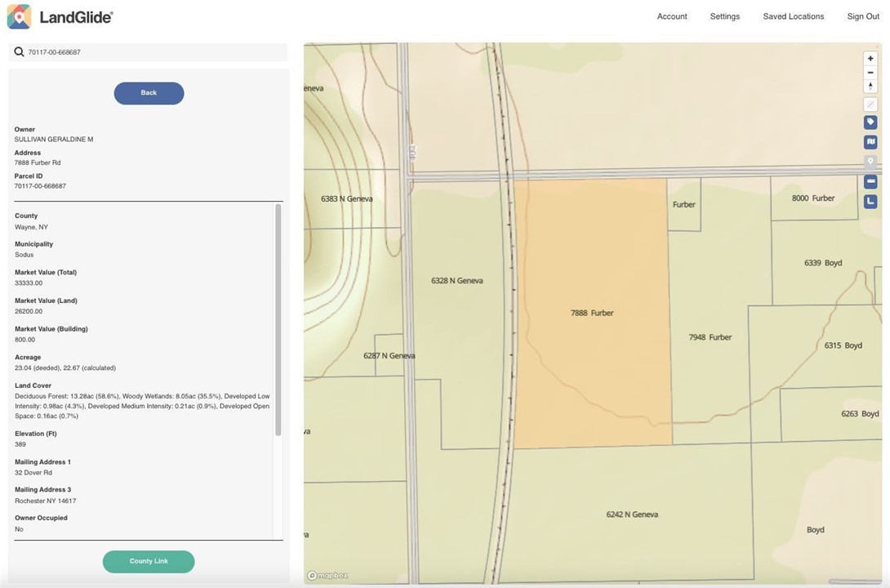Image resolution: width=890 pixels, height=588 pixels.
Task: Go to Saved Locations
Action: [793, 16]
